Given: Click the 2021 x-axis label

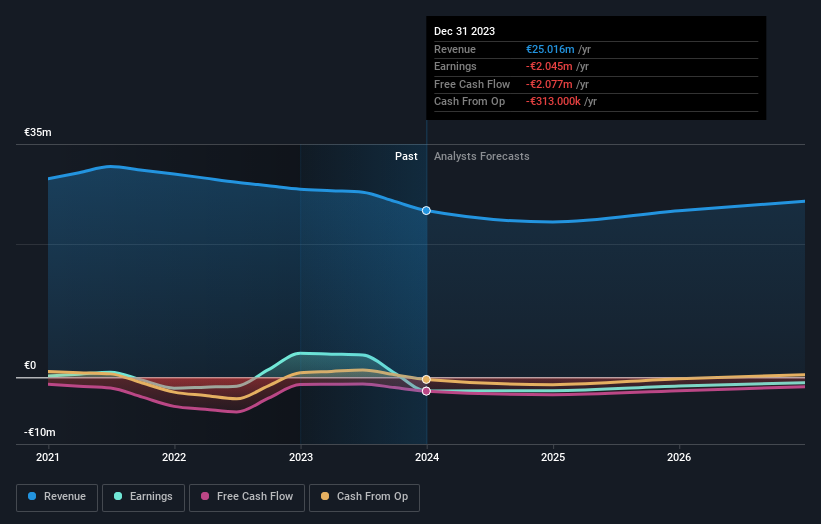Looking at the screenshot, I should point(48,457).
